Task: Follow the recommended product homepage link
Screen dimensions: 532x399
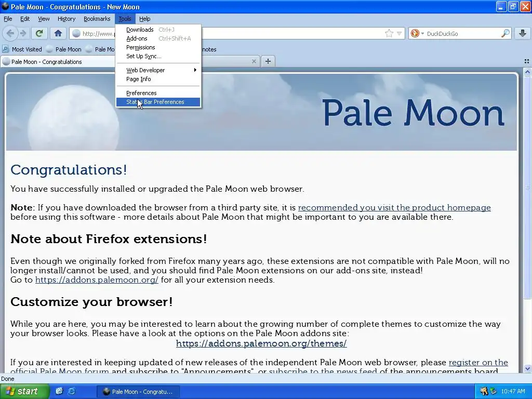Action: click(x=394, y=207)
